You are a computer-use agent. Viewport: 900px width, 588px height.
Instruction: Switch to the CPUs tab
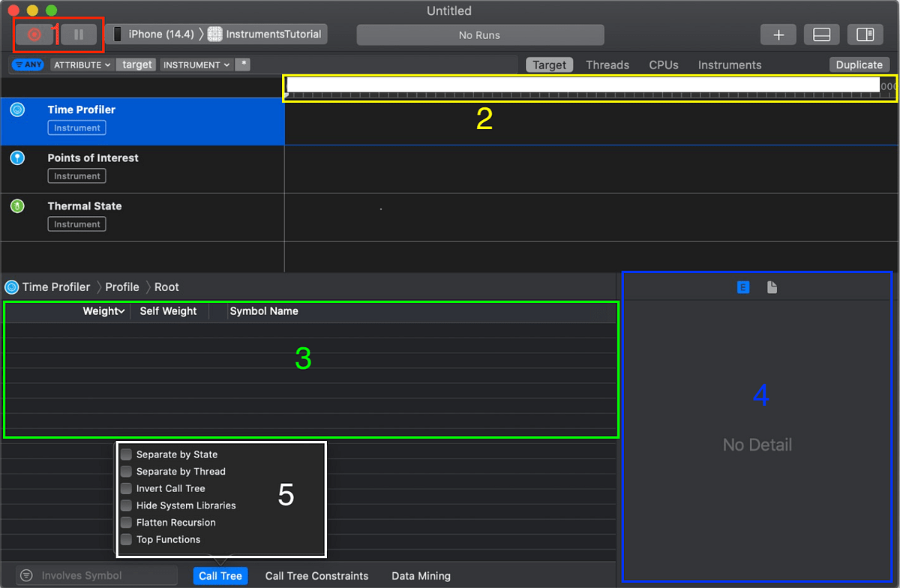coord(663,64)
